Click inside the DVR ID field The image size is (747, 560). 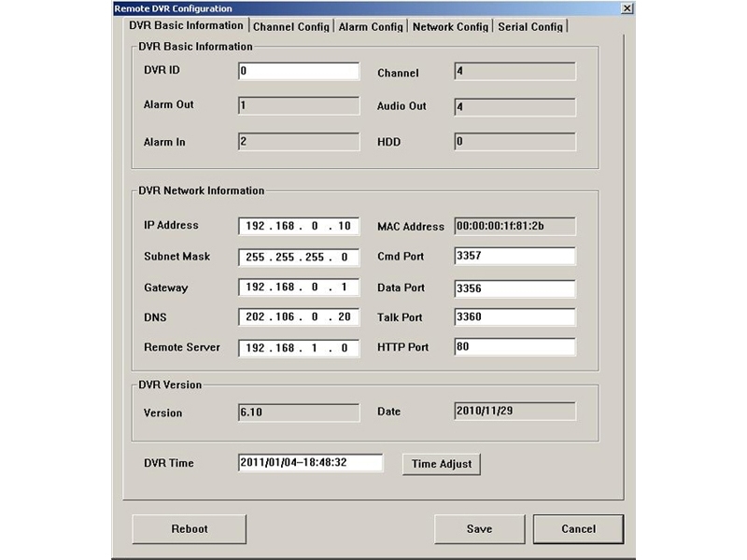[x=299, y=70]
